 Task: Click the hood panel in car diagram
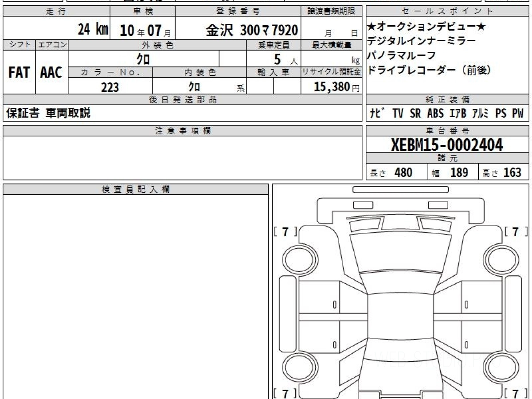pos(401,252)
